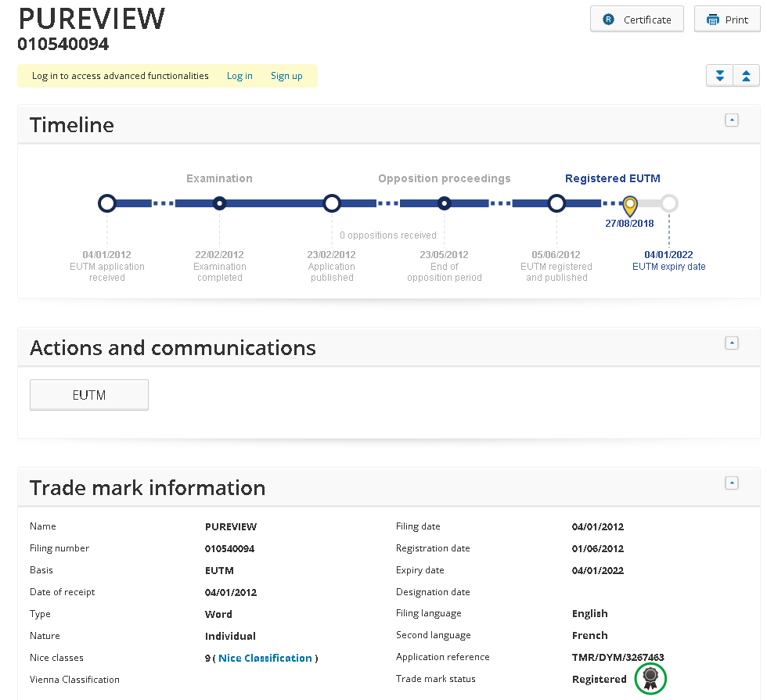Select the Examination completed timeline node

coord(220,203)
